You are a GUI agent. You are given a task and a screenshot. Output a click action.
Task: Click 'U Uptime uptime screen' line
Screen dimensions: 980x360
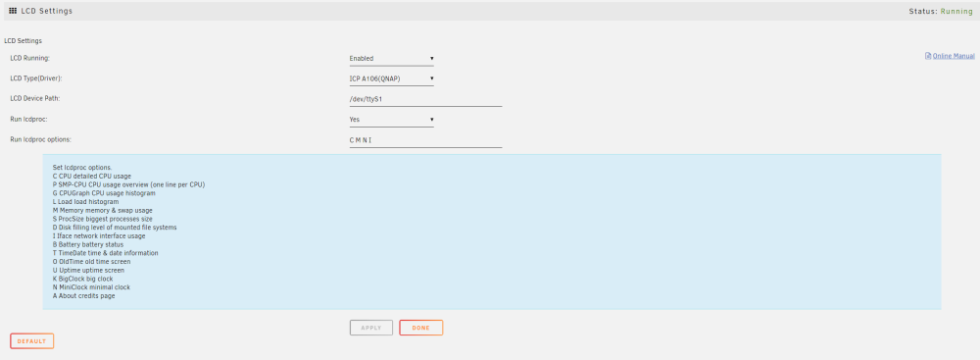click(88, 270)
